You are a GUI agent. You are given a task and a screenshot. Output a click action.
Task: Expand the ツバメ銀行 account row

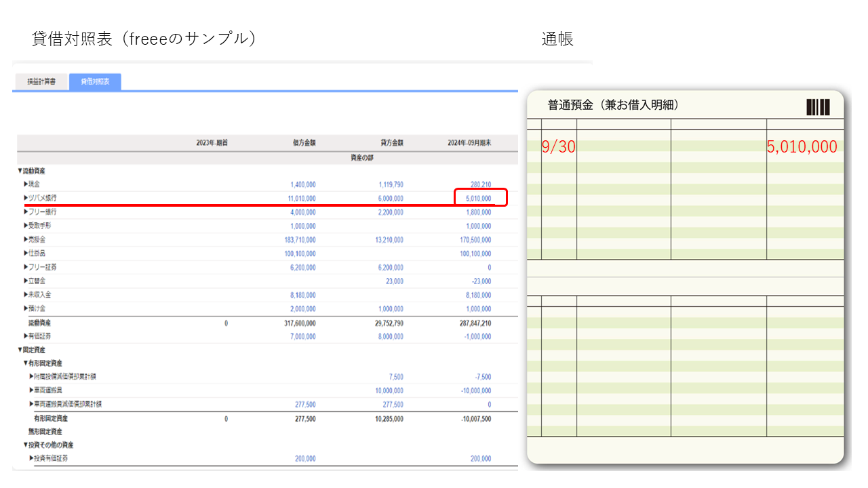coord(41,199)
